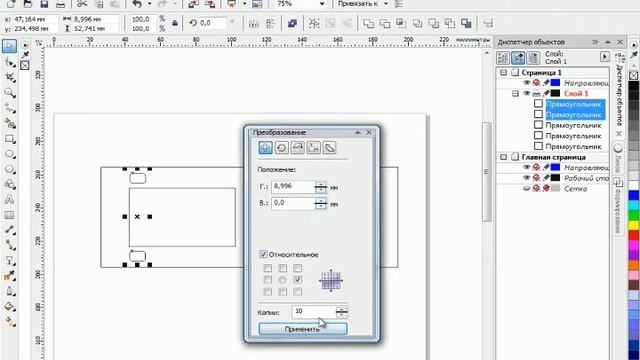Screen dimensions: 640x360
Task: Select the Fill bucket tool
Action: click(9, 307)
